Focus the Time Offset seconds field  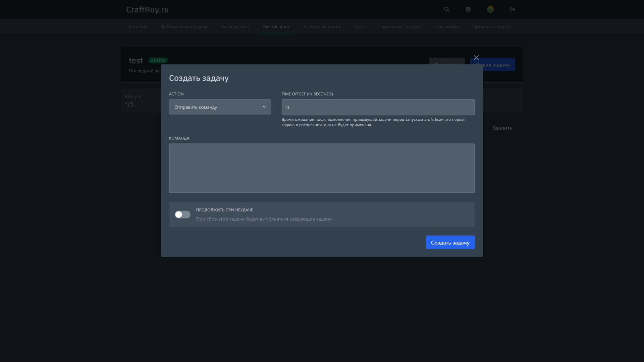click(x=378, y=107)
